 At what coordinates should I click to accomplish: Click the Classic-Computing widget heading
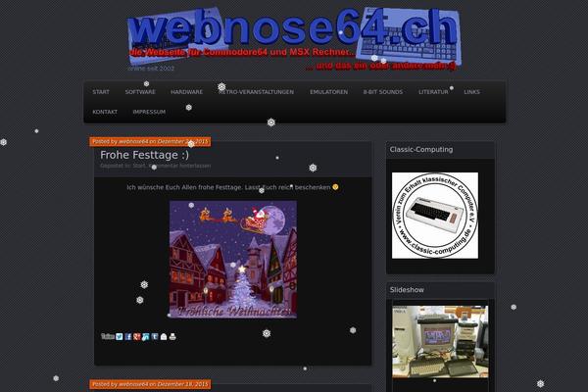tap(421, 149)
